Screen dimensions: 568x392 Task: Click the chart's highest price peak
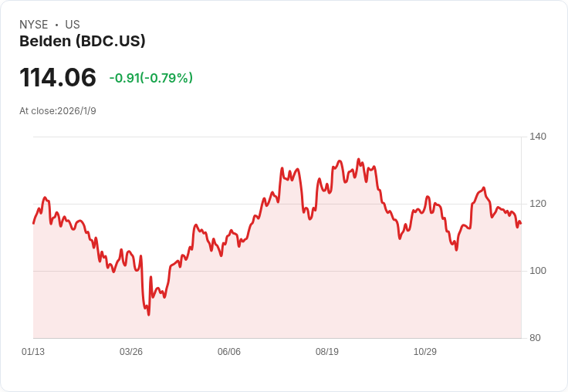(359, 159)
